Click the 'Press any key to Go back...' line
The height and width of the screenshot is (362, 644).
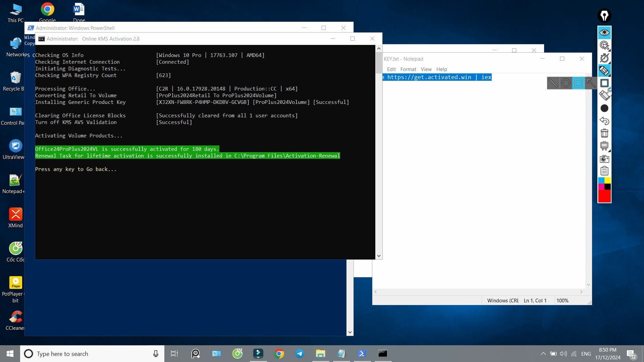[76, 169]
